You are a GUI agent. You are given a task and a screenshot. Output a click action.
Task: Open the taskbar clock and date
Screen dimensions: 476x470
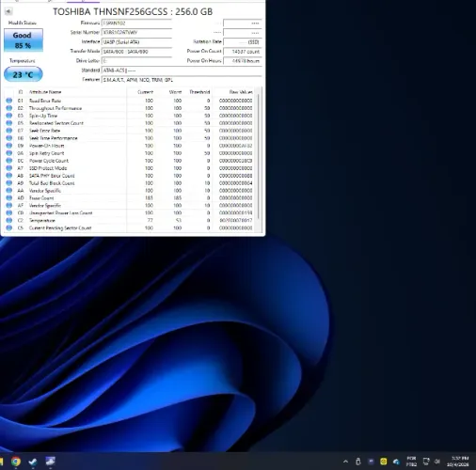458,462
